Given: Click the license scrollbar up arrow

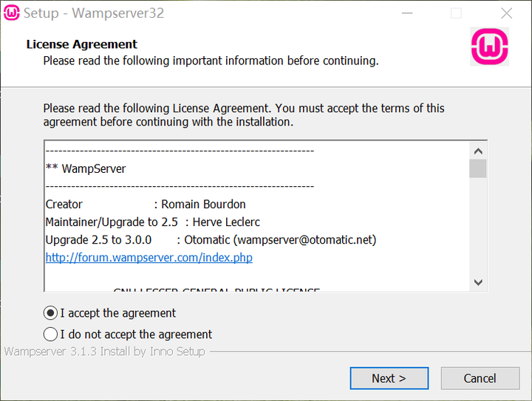Looking at the screenshot, I should [x=478, y=150].
